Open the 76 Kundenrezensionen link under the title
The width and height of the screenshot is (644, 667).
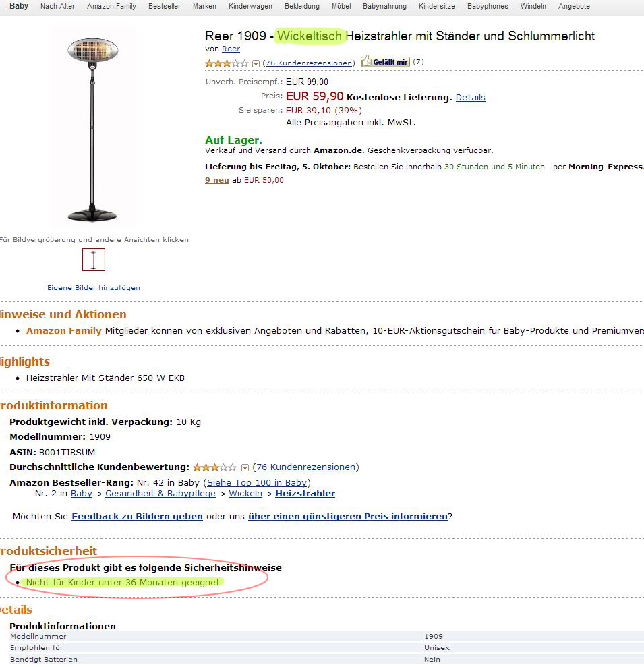(309, 63)
